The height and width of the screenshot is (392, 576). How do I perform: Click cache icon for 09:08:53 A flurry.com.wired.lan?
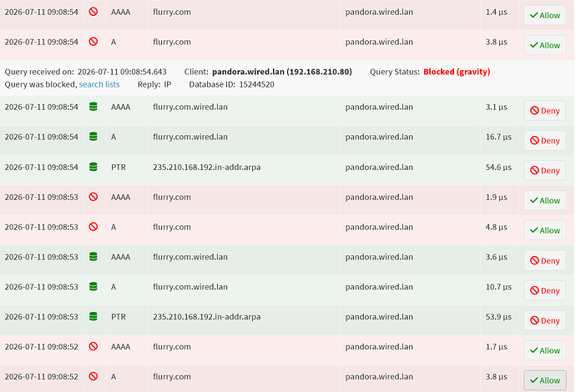[93, 287]
